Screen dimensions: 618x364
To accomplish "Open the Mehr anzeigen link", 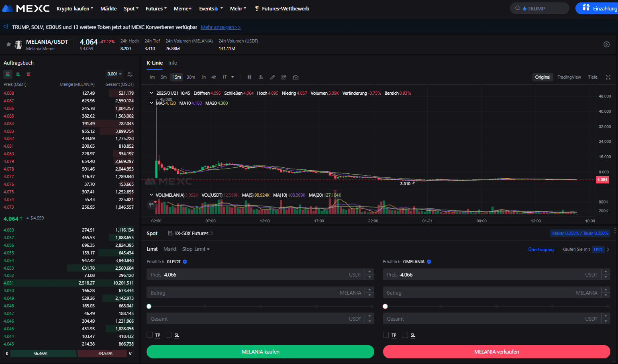I will tap(220, 27).
